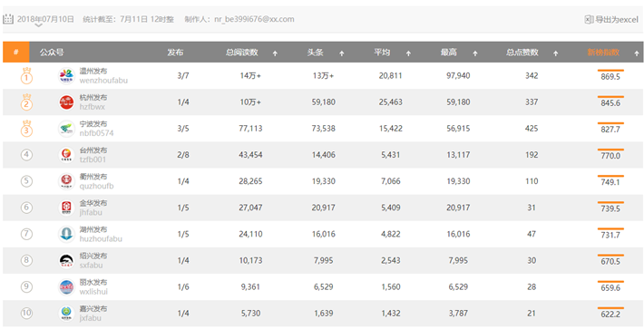Sort by 头条 column arrow
The width and height of the screenshot is (644, 329).
pos(341,53)
